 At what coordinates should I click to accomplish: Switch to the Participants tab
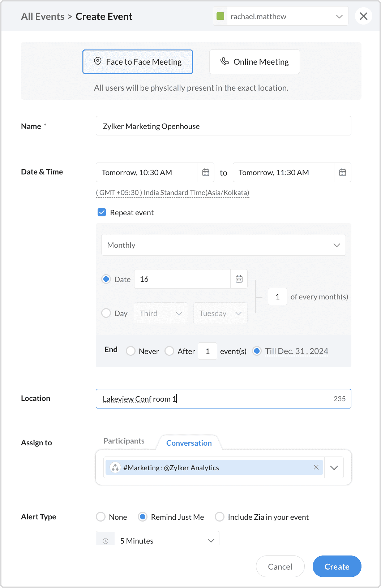point(124,441)
